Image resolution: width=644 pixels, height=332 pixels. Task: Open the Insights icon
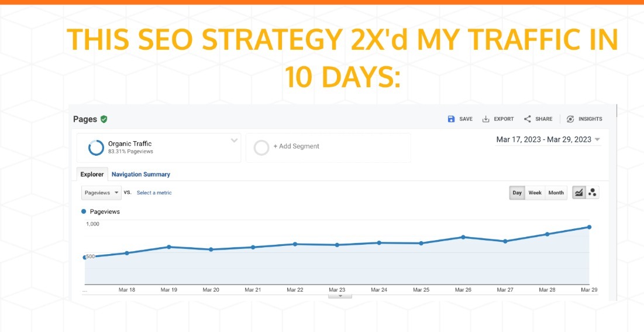tap(570, 119)
